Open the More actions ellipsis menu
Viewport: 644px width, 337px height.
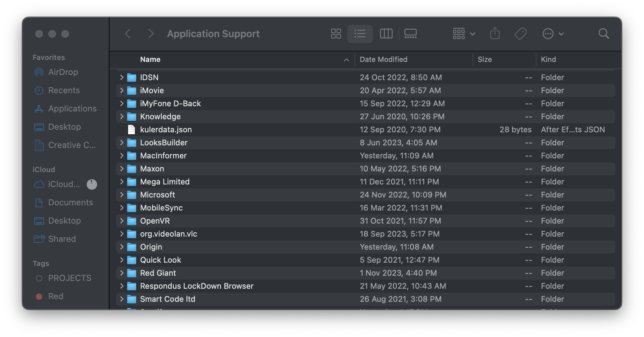[x=553, y=34]
